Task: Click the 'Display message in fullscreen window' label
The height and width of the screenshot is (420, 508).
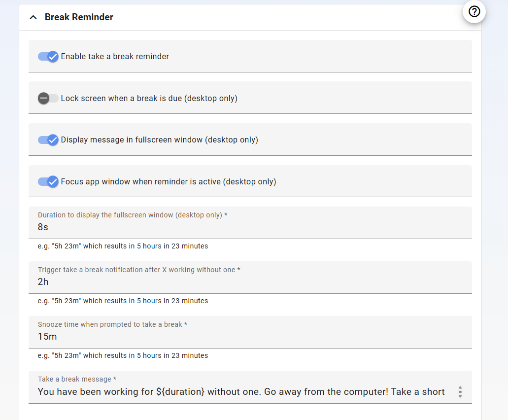Action: (160, 140)
